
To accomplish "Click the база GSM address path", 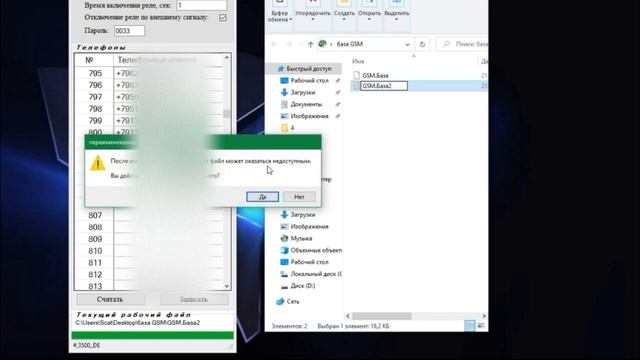I will pos(349,44).
